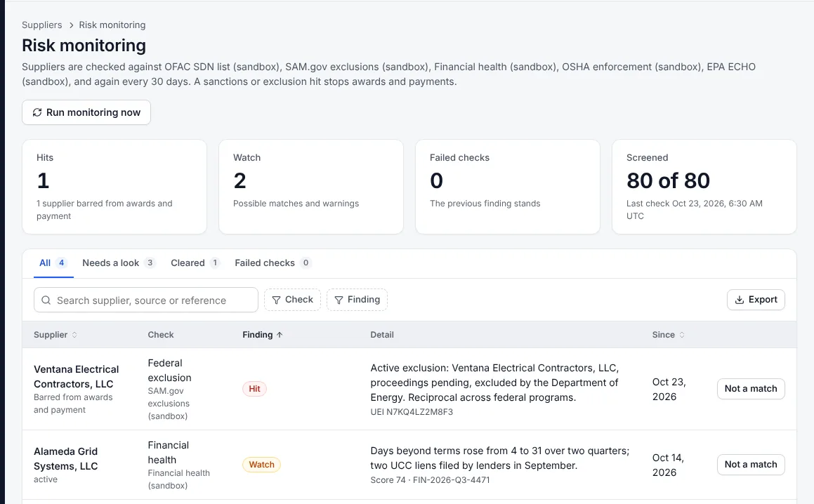Viewport: 814px width, 504px height.
Task: Click the Hit badge in Ventana row
Action: pos(254,389)
